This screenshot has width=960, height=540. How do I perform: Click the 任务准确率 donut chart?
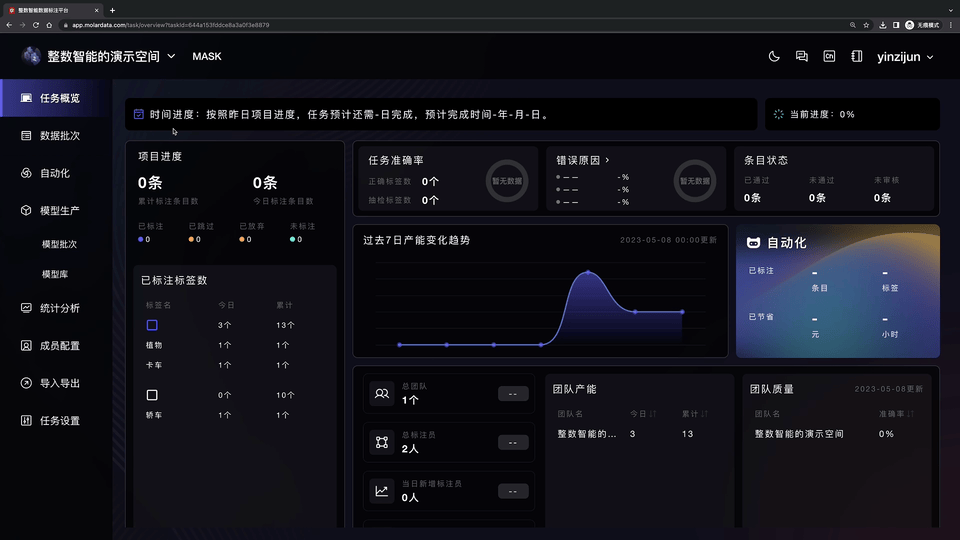click(507, 181)
